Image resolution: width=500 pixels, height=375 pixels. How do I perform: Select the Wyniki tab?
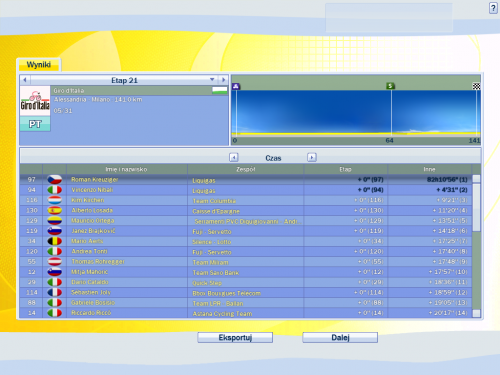[x=39, y=65]
